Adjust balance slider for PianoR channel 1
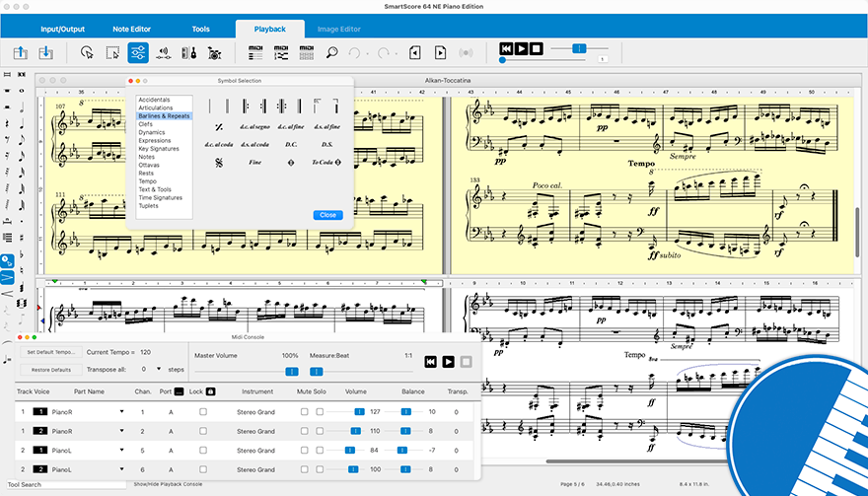868x496 pixels. coord(404,412)
